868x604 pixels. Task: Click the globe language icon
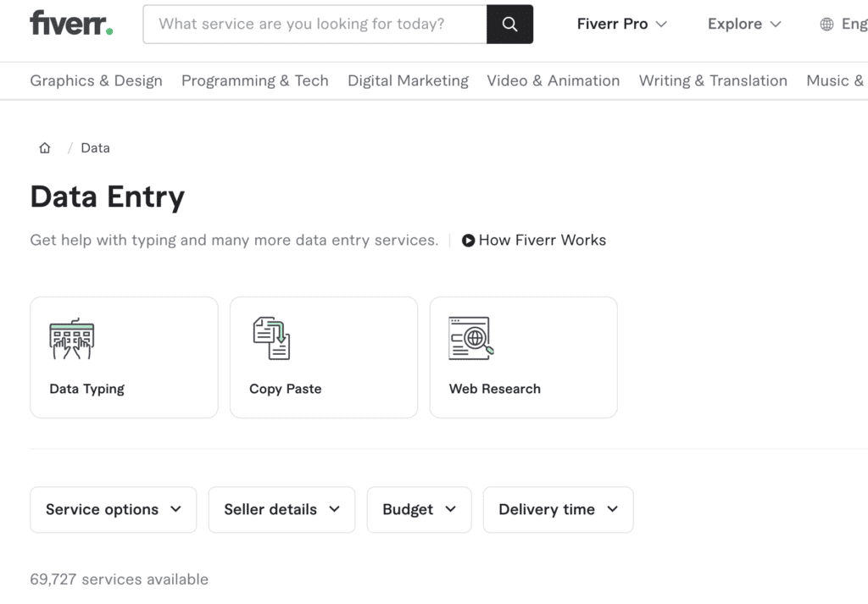(825, 24)
